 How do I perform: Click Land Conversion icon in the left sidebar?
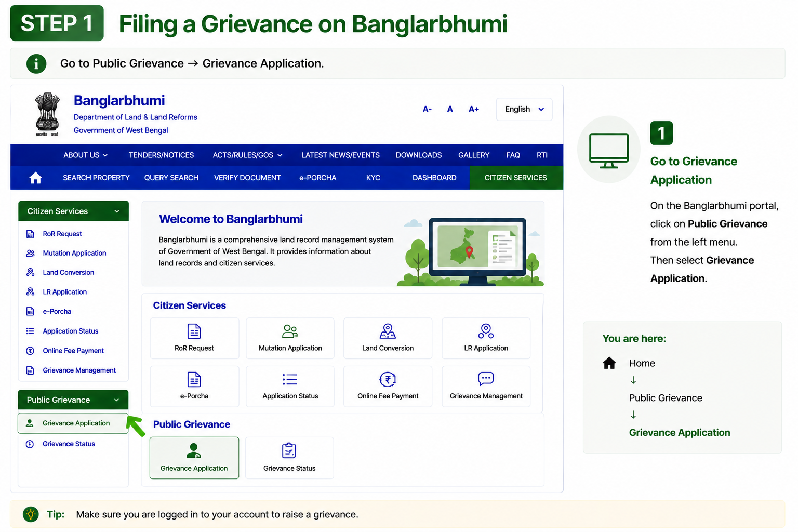point(30,273)
